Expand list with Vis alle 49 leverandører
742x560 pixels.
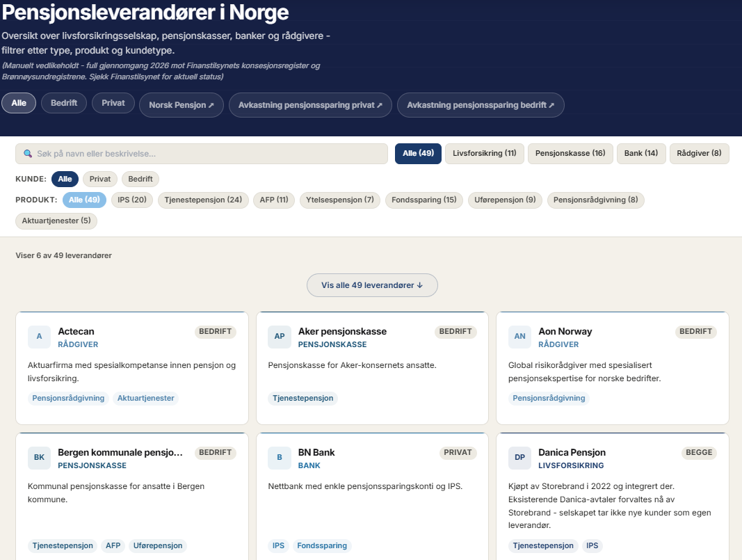click(372, 285)
